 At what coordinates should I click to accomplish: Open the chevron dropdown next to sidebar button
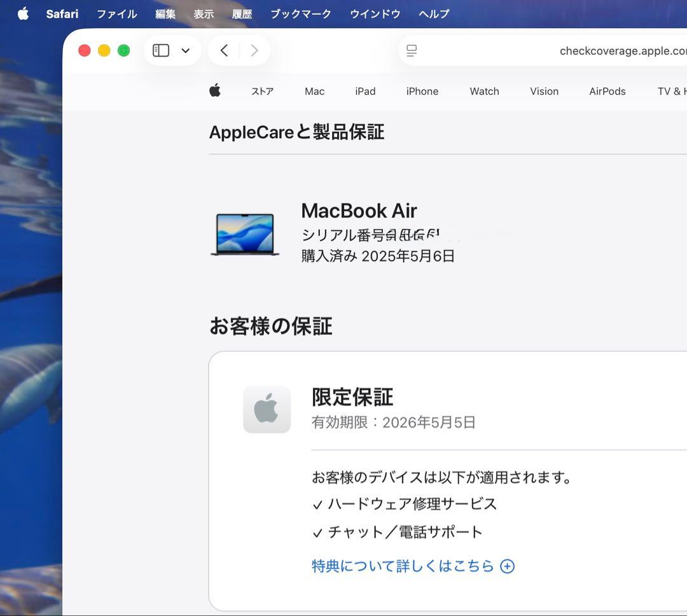[185, 50]
